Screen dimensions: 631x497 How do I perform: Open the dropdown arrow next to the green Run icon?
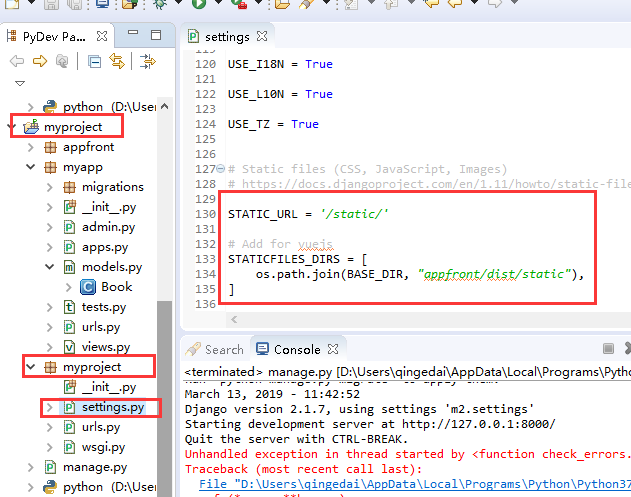tap(219, 2)
